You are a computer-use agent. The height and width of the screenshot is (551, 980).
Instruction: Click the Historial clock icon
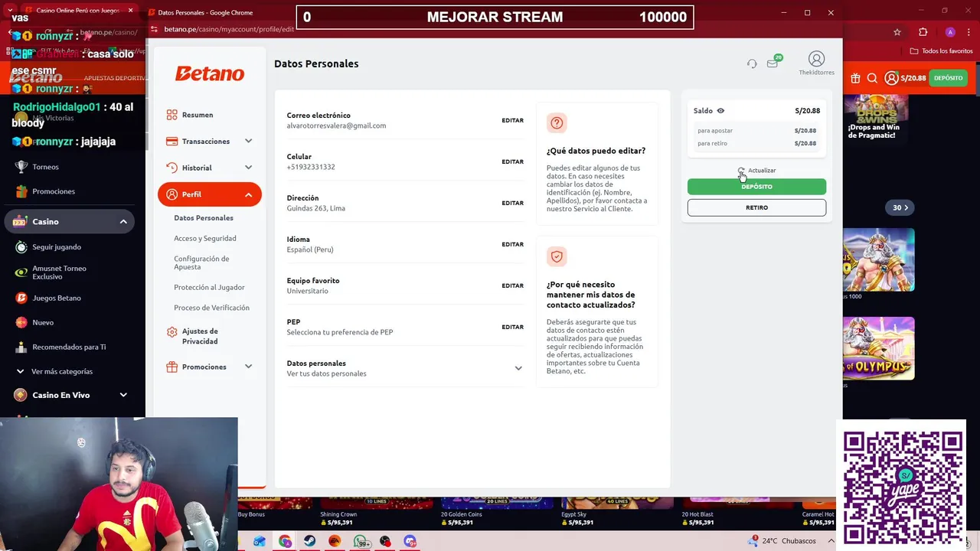click(x=171, y=168)
